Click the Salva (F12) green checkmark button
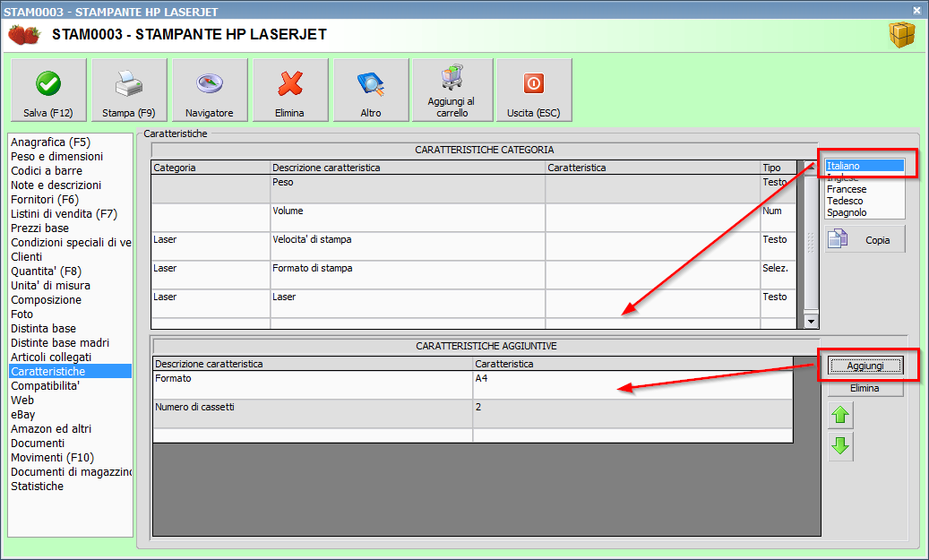The width and height of the screenshot is (929, 560). point(48,90)
